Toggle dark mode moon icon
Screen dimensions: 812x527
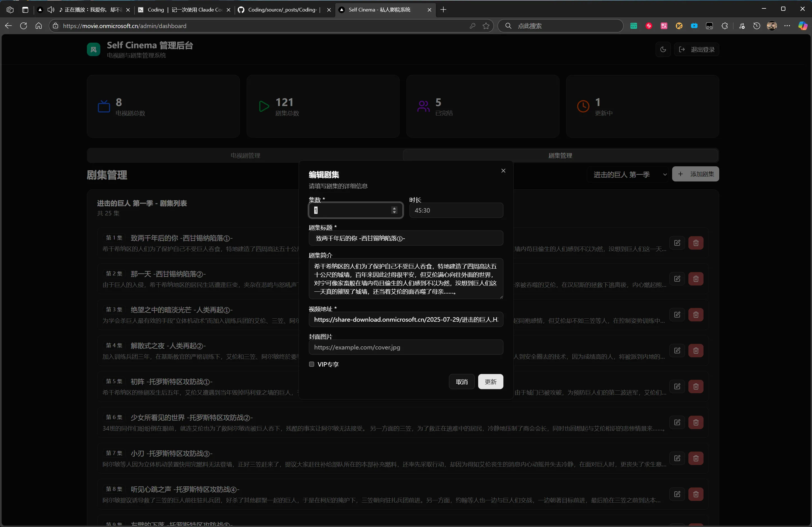(x=663, y=49)
